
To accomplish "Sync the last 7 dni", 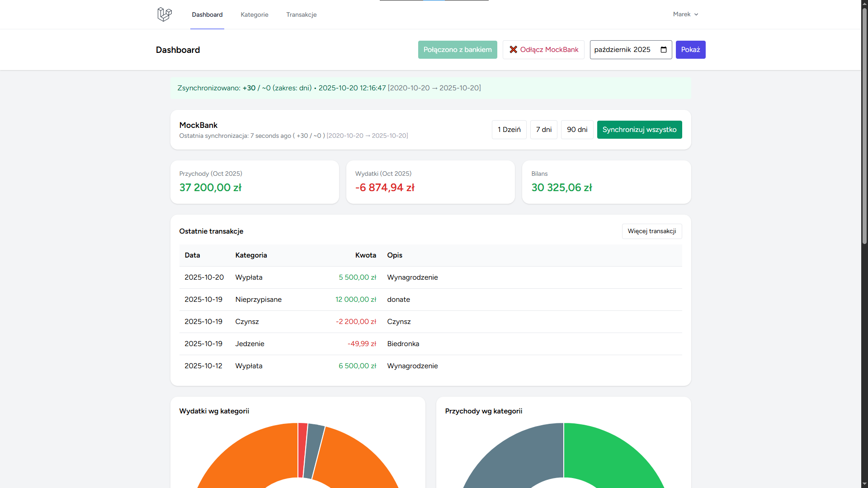I will pos(544,130).
